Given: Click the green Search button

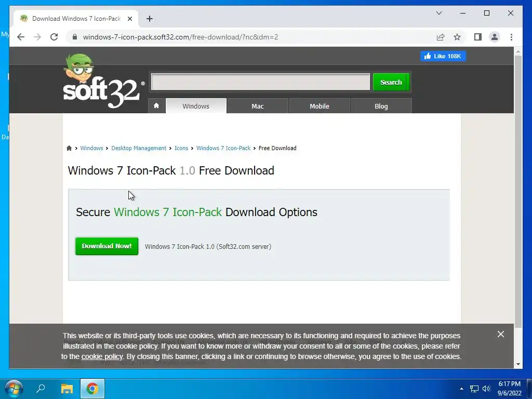Looking at the screenshot, I should tap(391, 82).
